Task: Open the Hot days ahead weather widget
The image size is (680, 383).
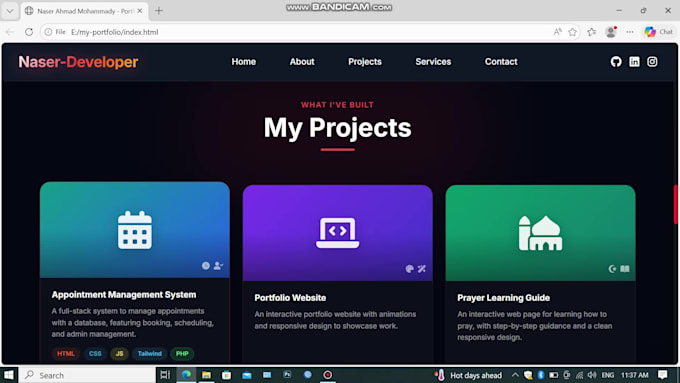Action: 468,375
